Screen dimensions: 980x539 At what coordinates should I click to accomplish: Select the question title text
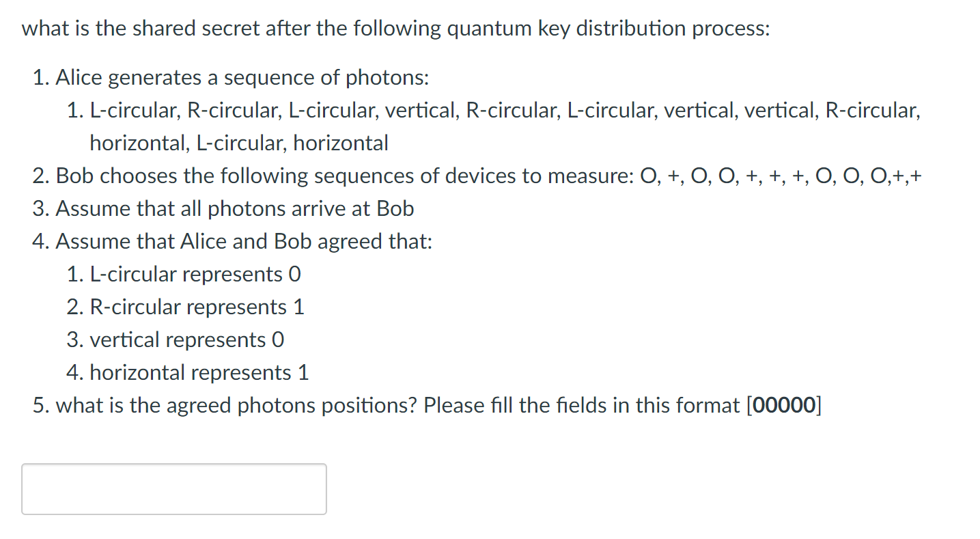pyautogui.click(x=396, y=28)
